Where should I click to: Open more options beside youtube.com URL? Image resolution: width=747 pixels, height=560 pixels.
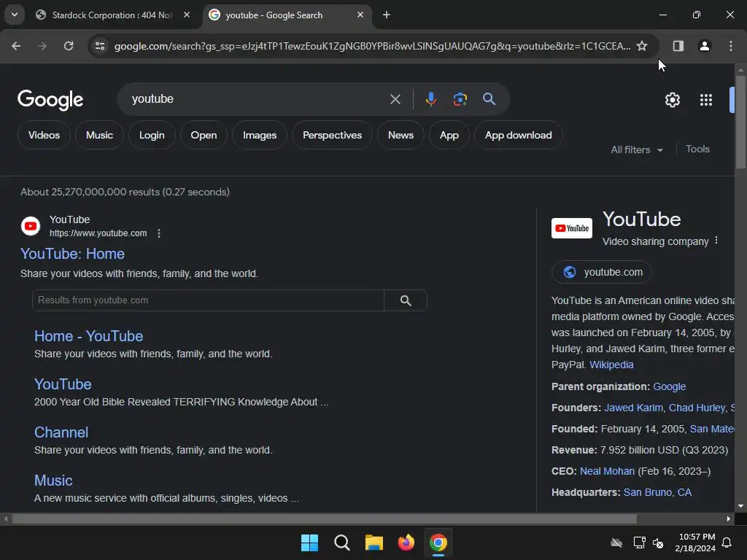click(158, 233)
